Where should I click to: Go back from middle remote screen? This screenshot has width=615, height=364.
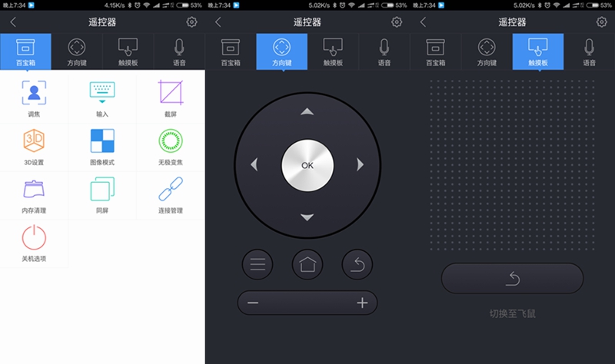click(218, 22)
